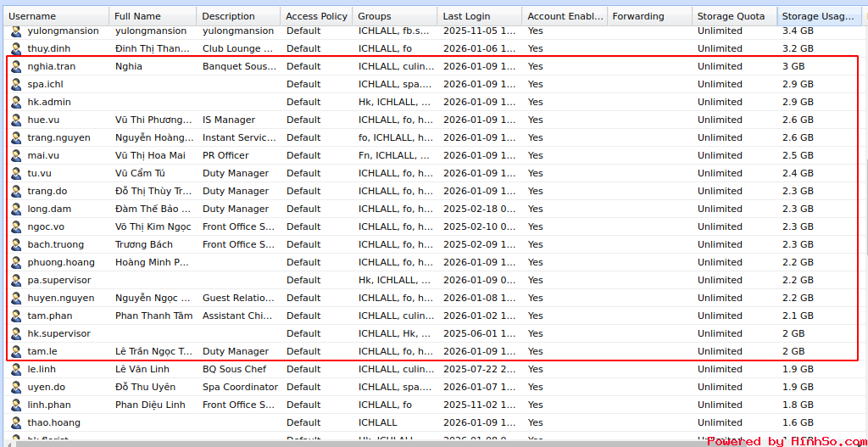868x447 pixels.
Task: Click the user icon next to uyen.do
Action: tap(16, 387)
